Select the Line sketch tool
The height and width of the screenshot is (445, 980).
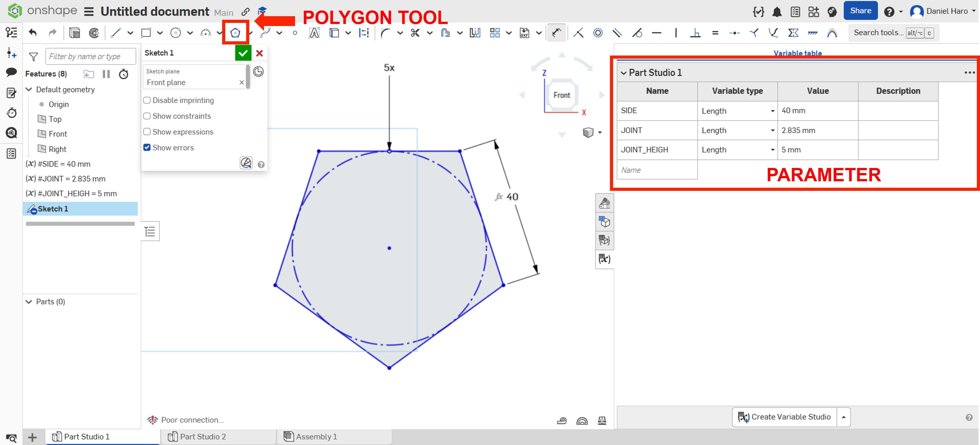(x=116, y=33)
